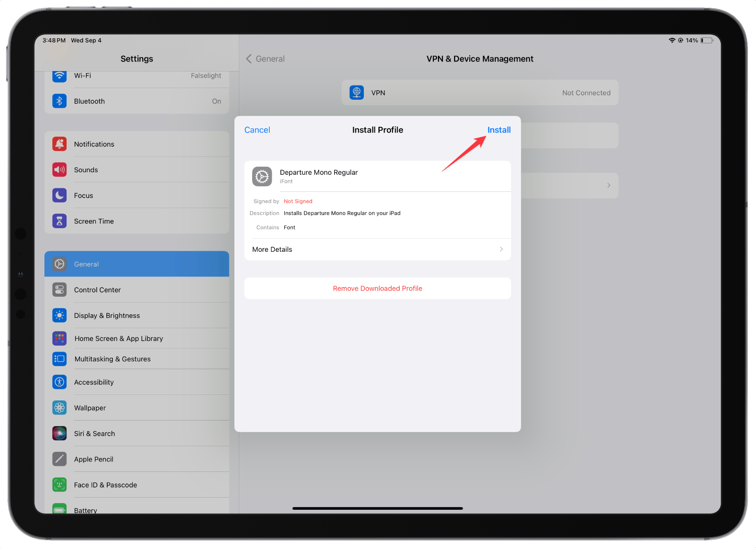Tap the Control Center icon
Image resolution: width=756 pixels, height=548 pixels.
click(x=59, y=290)
